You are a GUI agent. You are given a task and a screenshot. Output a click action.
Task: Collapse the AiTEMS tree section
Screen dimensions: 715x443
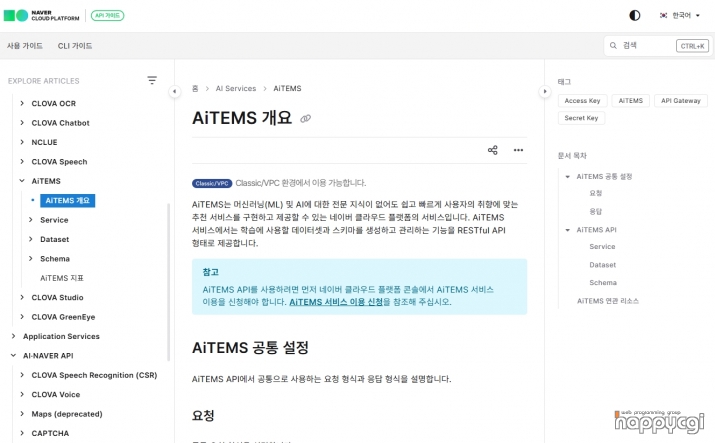[x=22, y=181]
